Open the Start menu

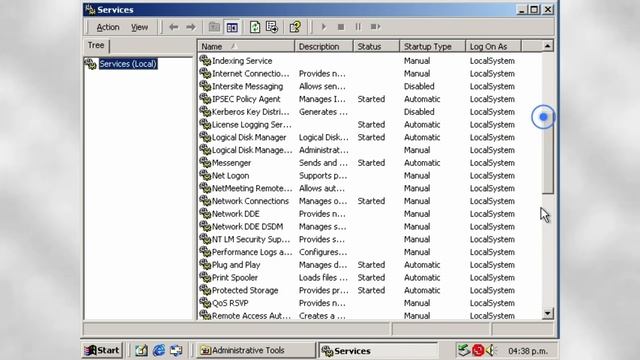(102, 350)
